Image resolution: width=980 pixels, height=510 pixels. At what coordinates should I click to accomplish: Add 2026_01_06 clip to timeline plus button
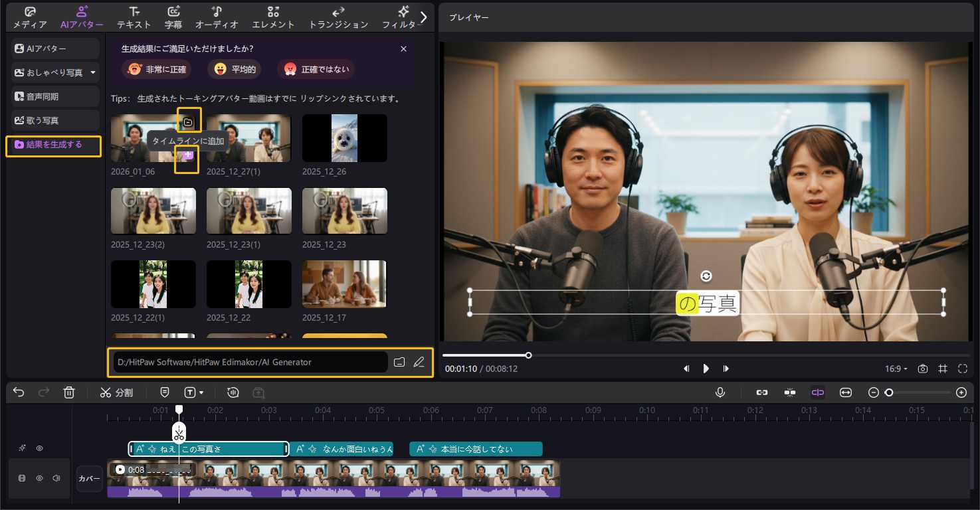coord(187,155)
